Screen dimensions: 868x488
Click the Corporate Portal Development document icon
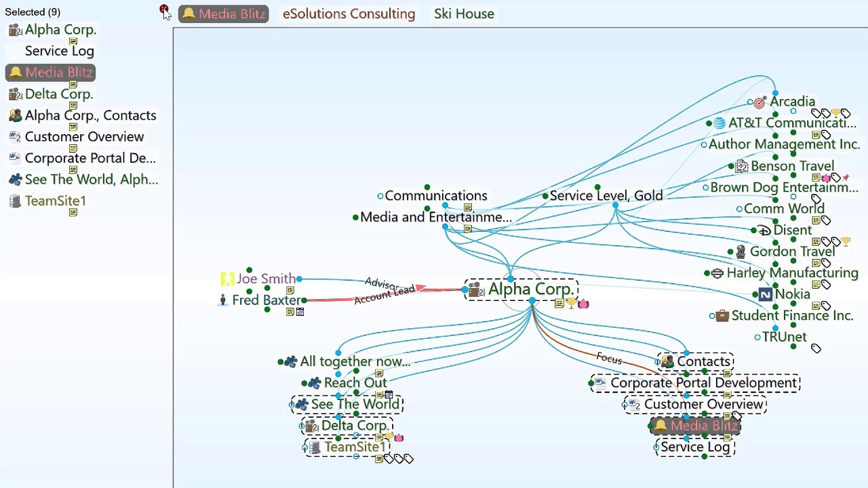(600, 383)
